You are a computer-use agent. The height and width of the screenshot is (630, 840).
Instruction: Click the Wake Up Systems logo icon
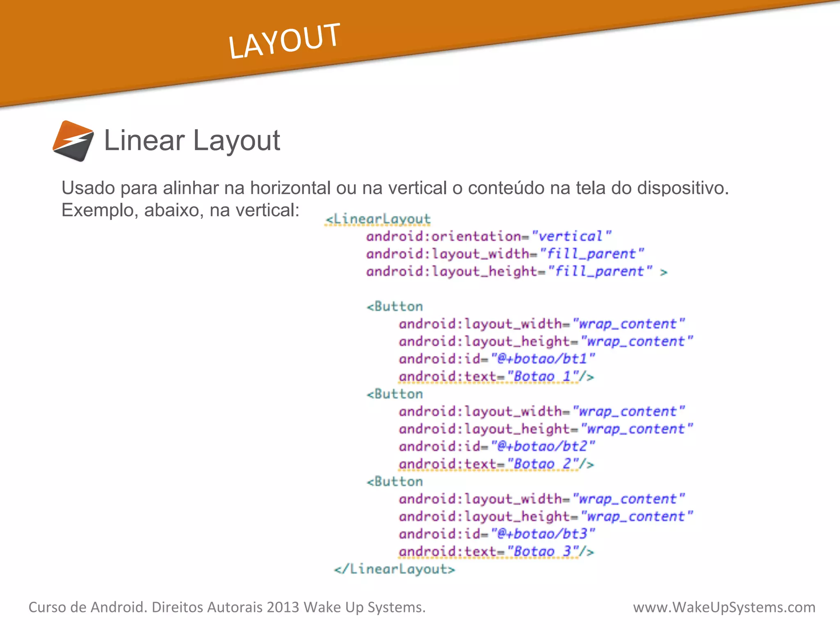tap(73, 141)
